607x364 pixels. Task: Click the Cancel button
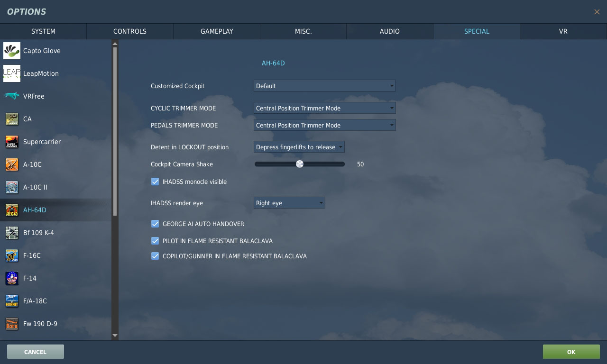click(36, 352)
